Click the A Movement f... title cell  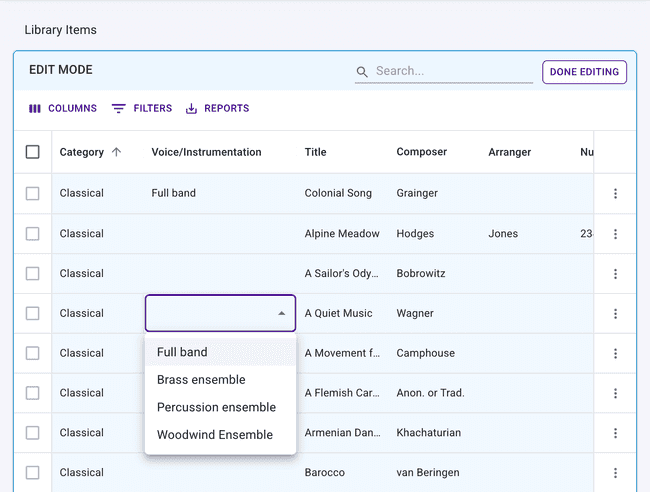tap(343, 353)
